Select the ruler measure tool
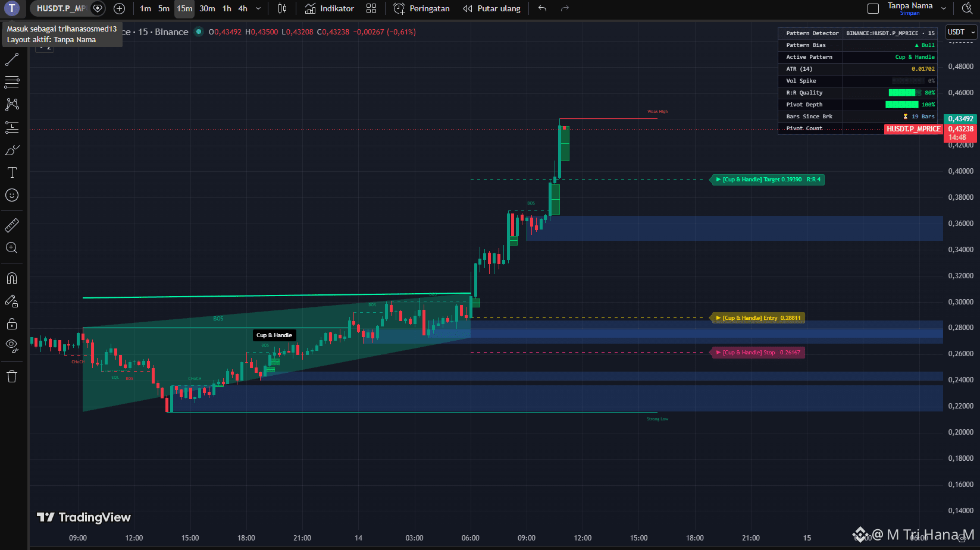Image resolution: width=980 pixels, height=550 pixels. pyautogui.click(x=12, y=225)
